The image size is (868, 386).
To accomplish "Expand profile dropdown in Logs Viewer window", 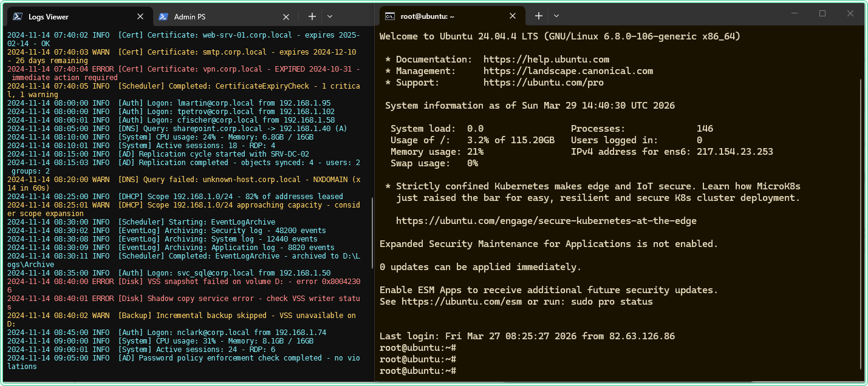I will click(x=330, y=17).
